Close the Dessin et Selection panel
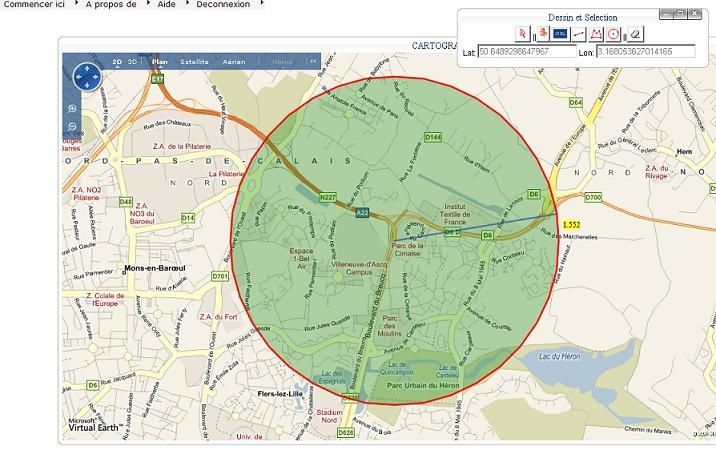716x450 pixels. (695, 14)
